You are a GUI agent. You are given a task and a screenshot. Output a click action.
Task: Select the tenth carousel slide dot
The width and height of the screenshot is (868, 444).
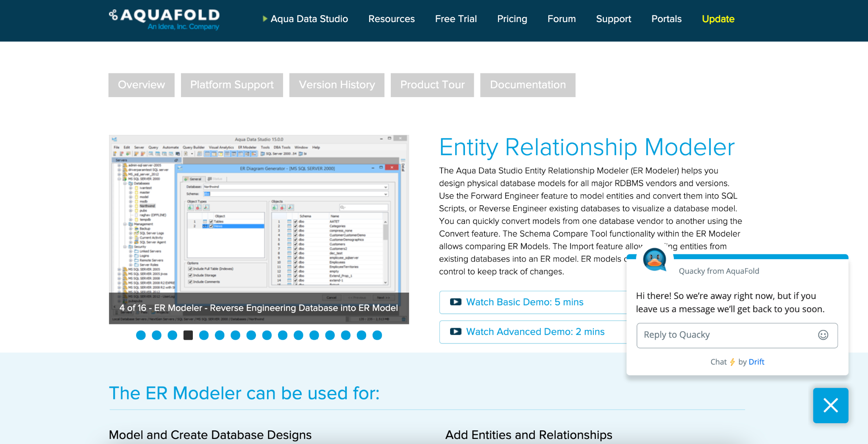click(x=283, y=335)
